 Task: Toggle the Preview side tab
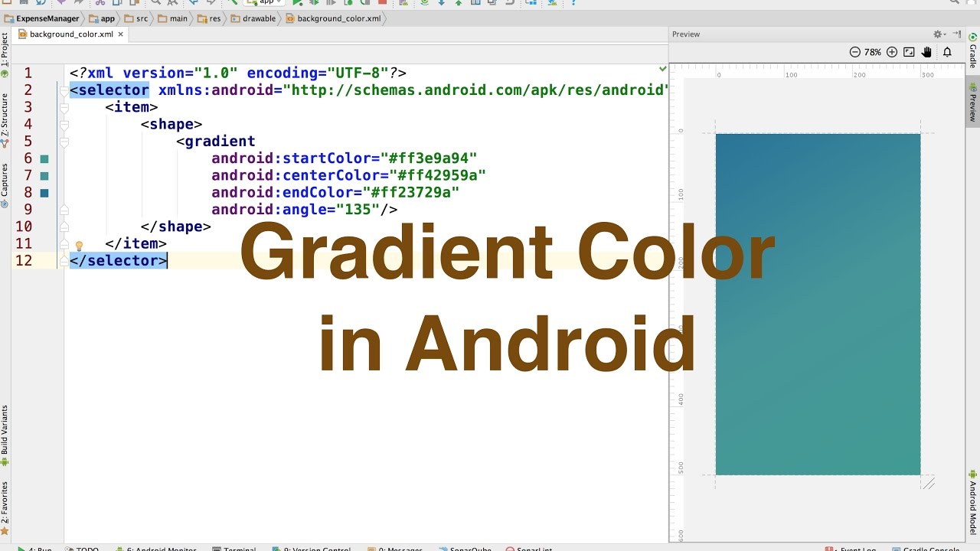coord(973,103)
